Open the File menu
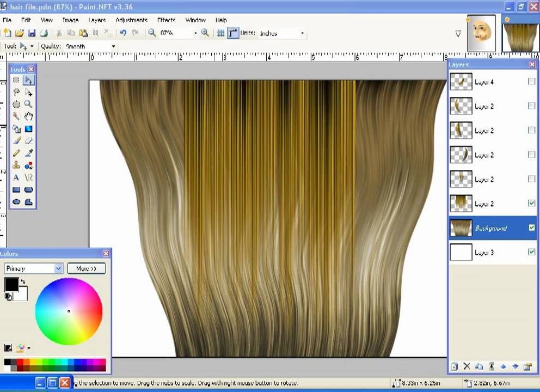The width and height of the screenshot is (540, 392). [x=7, y=20]
